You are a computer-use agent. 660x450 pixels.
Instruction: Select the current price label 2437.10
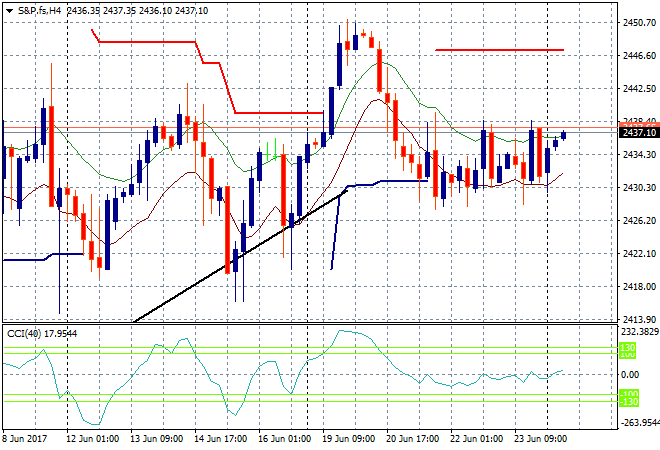(x=639, y=133)
